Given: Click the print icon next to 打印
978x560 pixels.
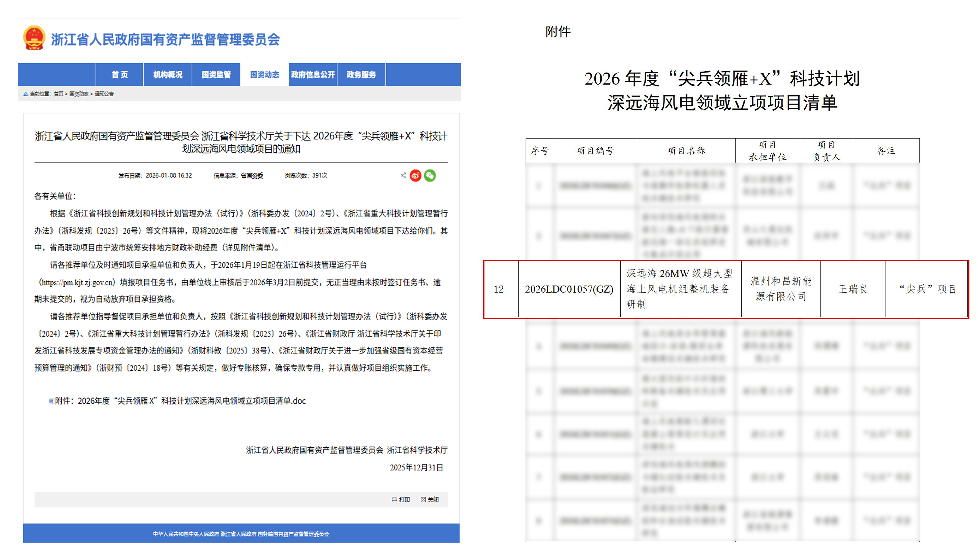Looking at the screenshot, I should (x=394, y=499).
